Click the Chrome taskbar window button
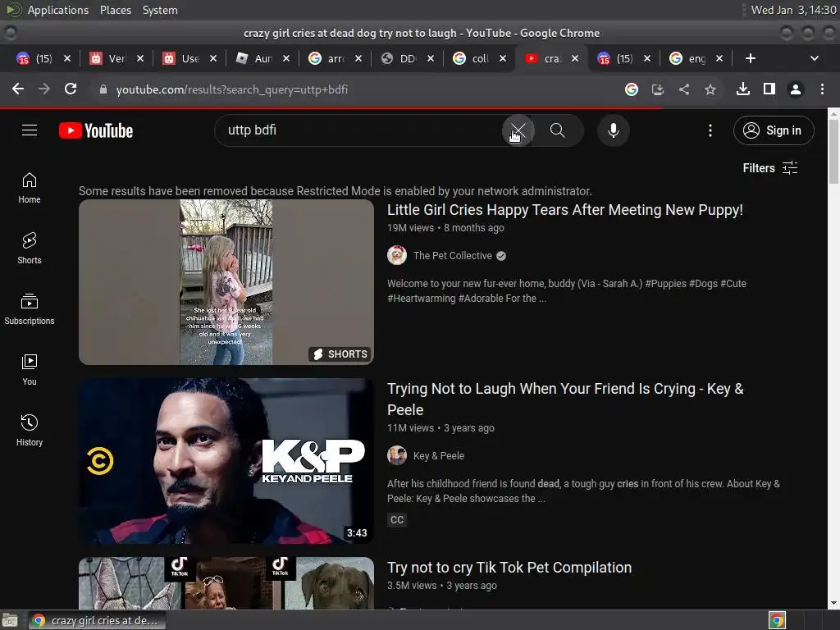The width and height of the screenshot is (840, 630). point(97,620)
